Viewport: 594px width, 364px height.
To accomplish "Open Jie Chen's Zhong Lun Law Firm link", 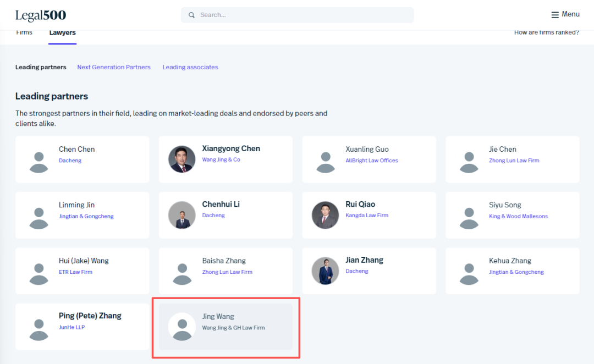I will [x=514, y=161].
